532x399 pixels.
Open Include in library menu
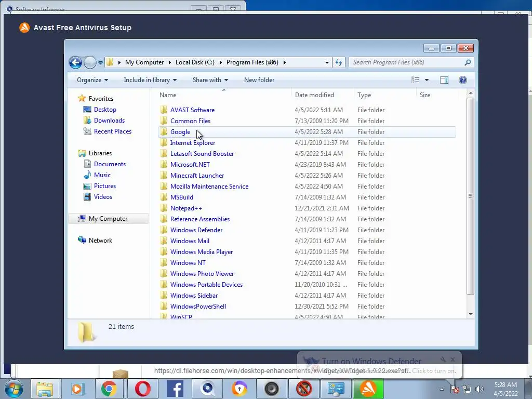click(150, 80)
